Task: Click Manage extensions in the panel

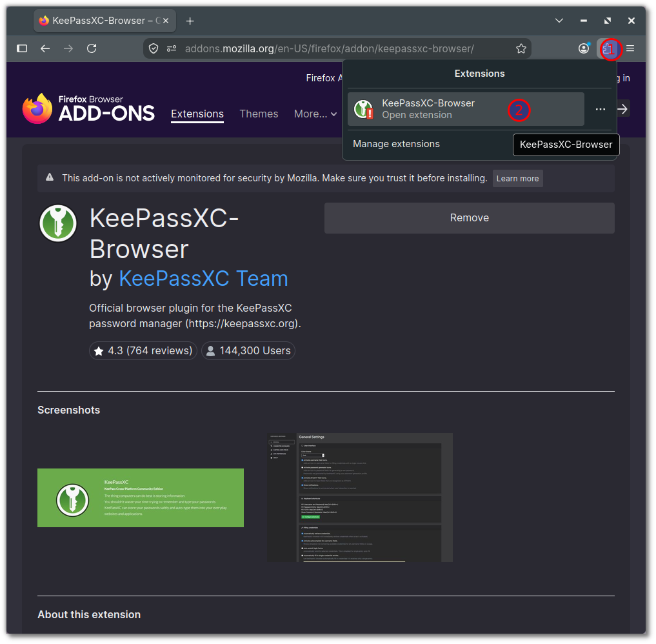Action: tap(397, 144)
